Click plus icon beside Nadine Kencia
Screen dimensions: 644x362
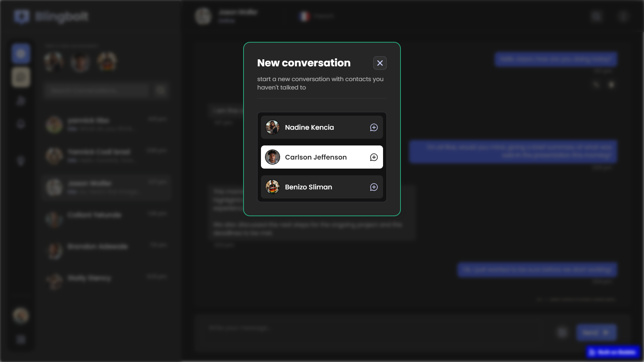pyautogui.click(x=374, y=127)
